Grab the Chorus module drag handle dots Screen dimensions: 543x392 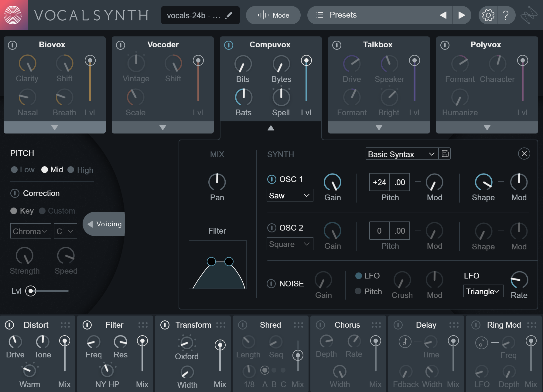pyautogui.click(x=376, y=325)
